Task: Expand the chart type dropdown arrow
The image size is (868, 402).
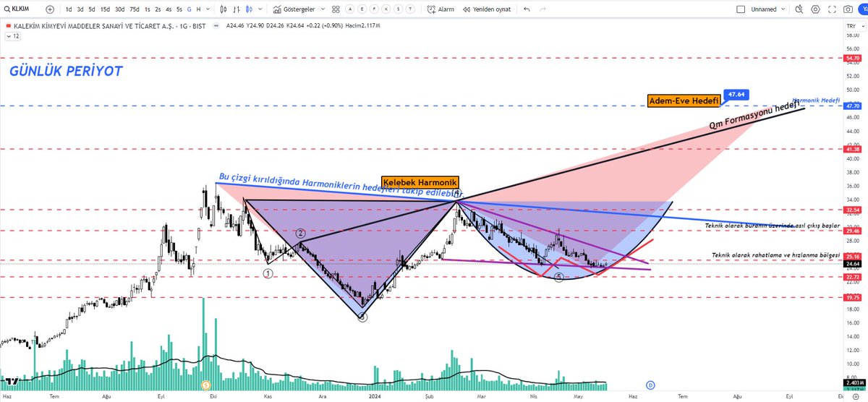Action: point(260,9)
